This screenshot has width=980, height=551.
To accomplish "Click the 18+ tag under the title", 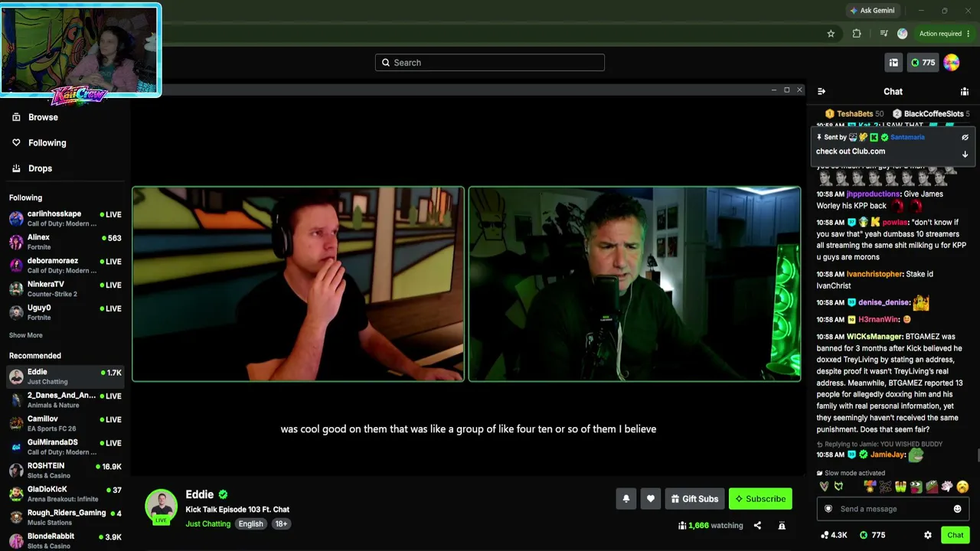I will click(281, 524).
